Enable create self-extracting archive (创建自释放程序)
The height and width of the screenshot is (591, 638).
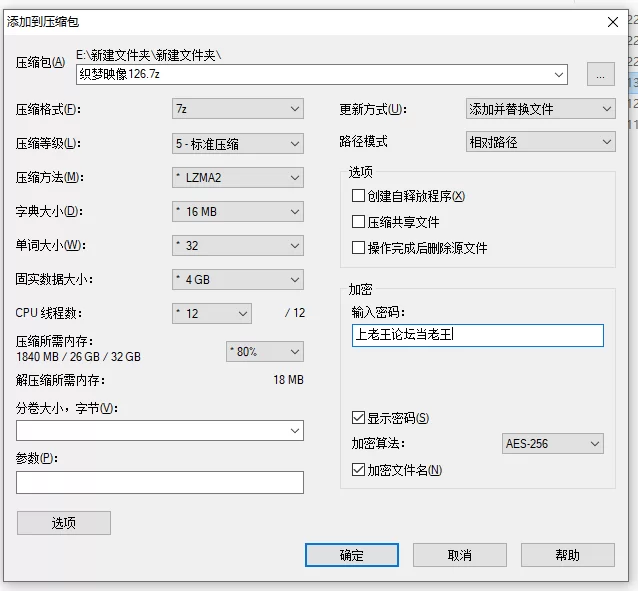[x=359, y=196]
